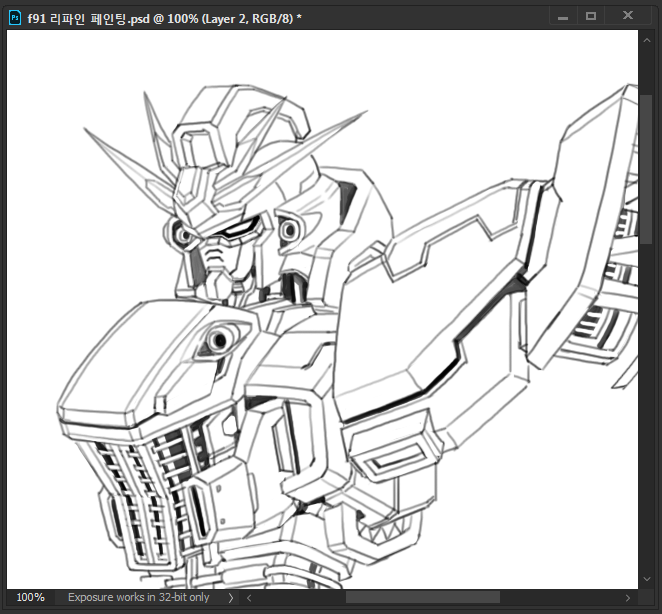Click the Photoshop document icon in title bar
Viewport: 662px width, 614px height.
click(15, 18)
